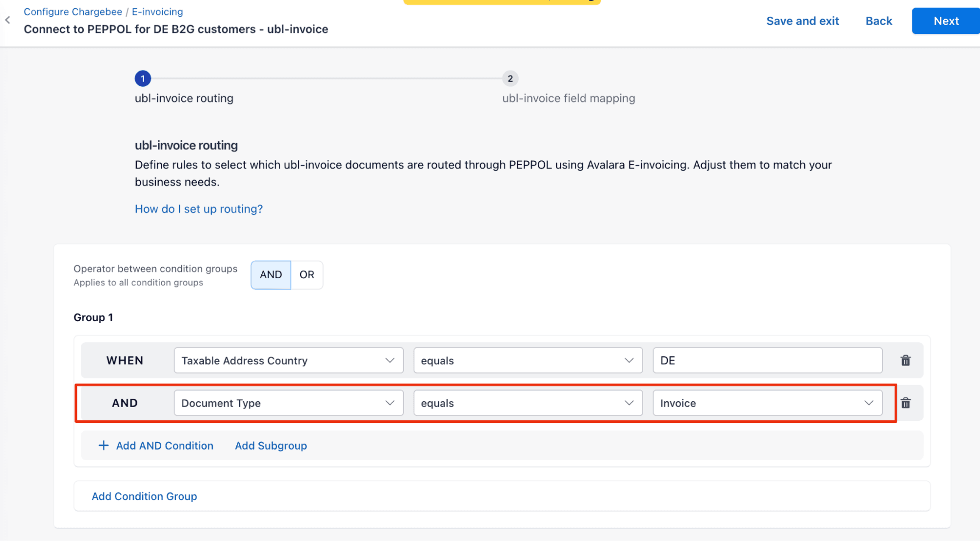Select AND operator between condition groups
This screenshot has height=541, width=980.
[x=271, y=275]
